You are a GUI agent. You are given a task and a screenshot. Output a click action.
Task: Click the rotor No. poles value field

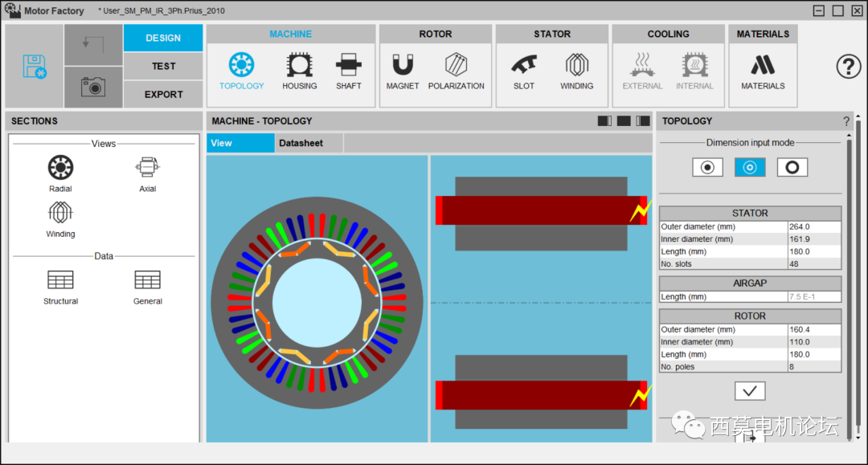[814, 367]
